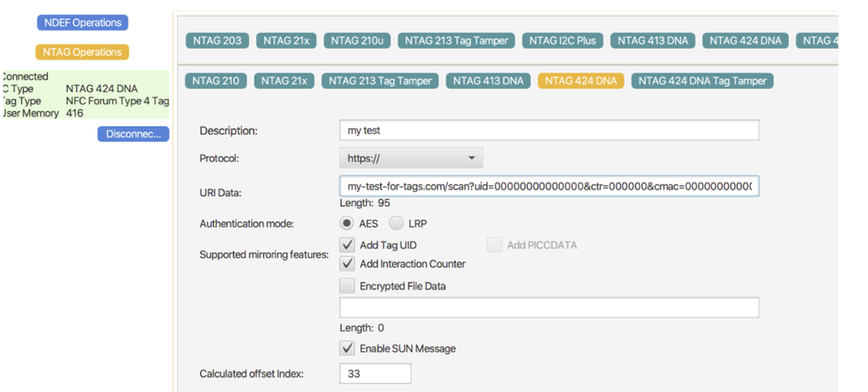Image resolution: width=868 pixels, height=392 pixels.
Task: Switch to NTAG 213 Tag Tamper top tab
Action: [457, 41]
